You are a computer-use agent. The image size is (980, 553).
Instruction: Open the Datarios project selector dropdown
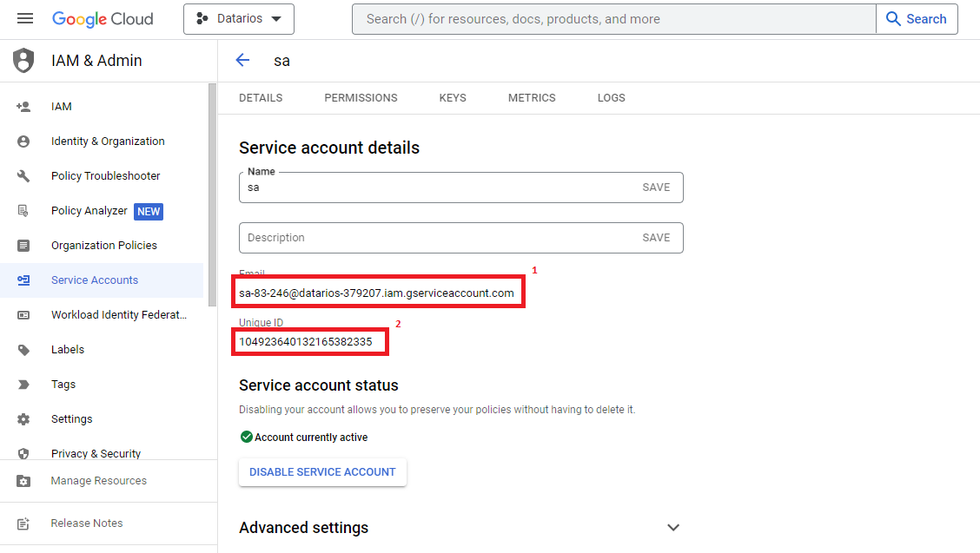[x=239, y=19]
